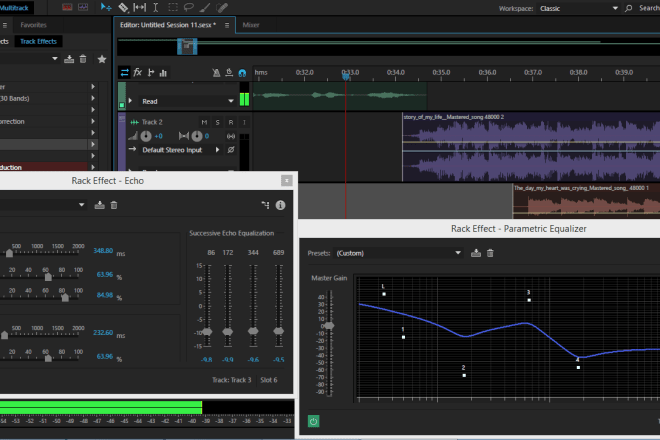Screen dimensions: 660x440
Task: Click the 348.80 ms delay slider thumb
Action: click(9, 253)
